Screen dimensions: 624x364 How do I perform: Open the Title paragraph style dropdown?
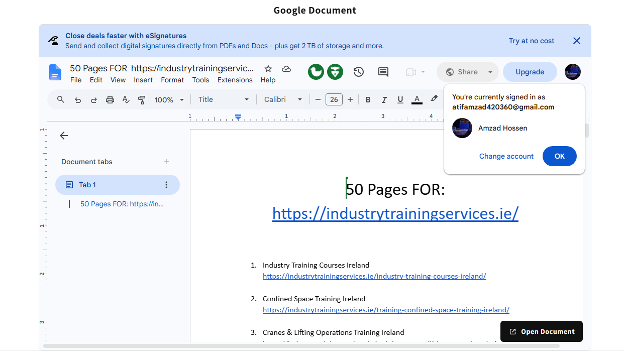224,99
